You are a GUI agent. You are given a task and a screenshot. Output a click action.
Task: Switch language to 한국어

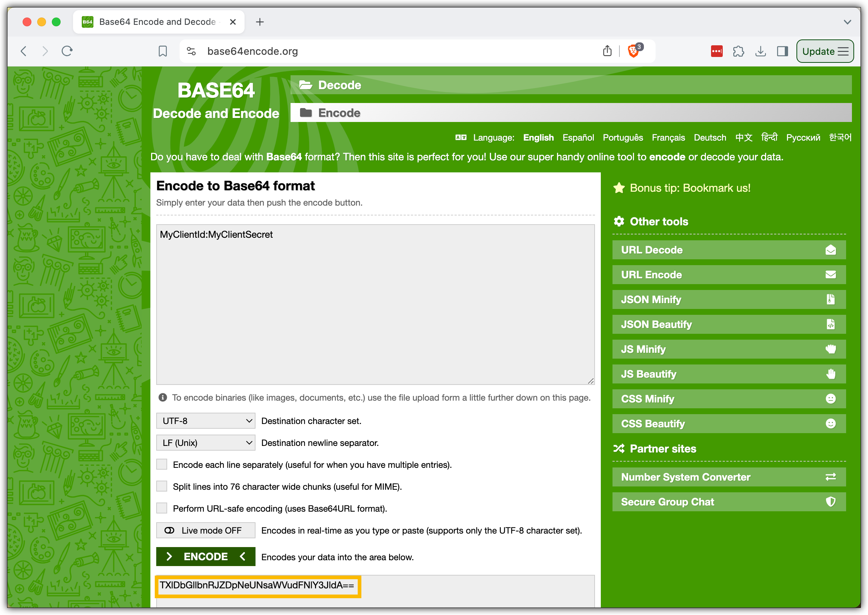click(x=840, y=137)
